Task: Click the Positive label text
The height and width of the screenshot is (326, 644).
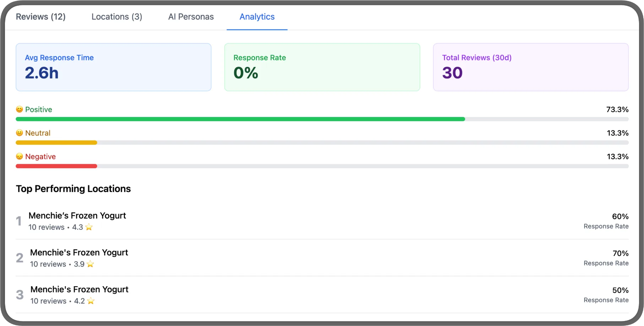Action: click(x=39, y=109)
